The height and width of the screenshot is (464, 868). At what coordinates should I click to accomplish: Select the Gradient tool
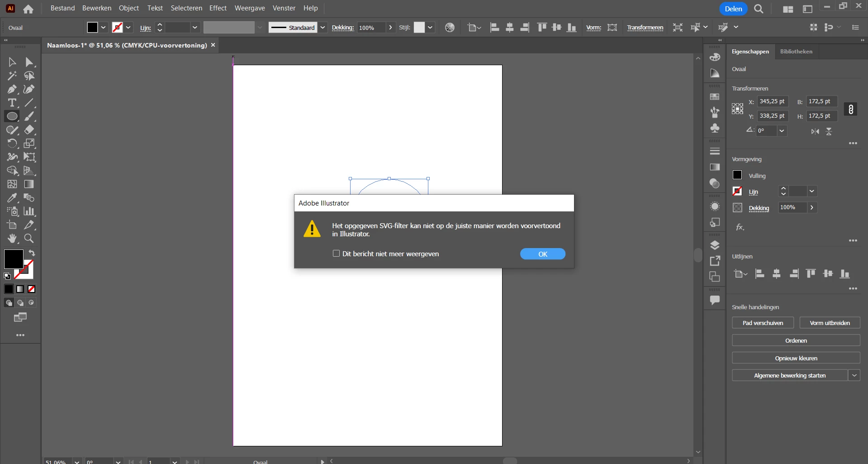coord(29,184)
